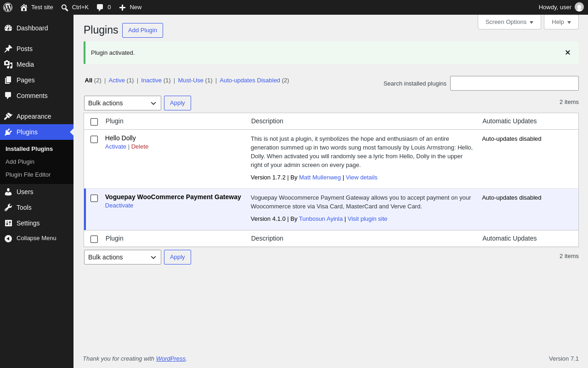Open Add Plugin submenu item in sidebar

pyautogui.click(x=20, y=162)
